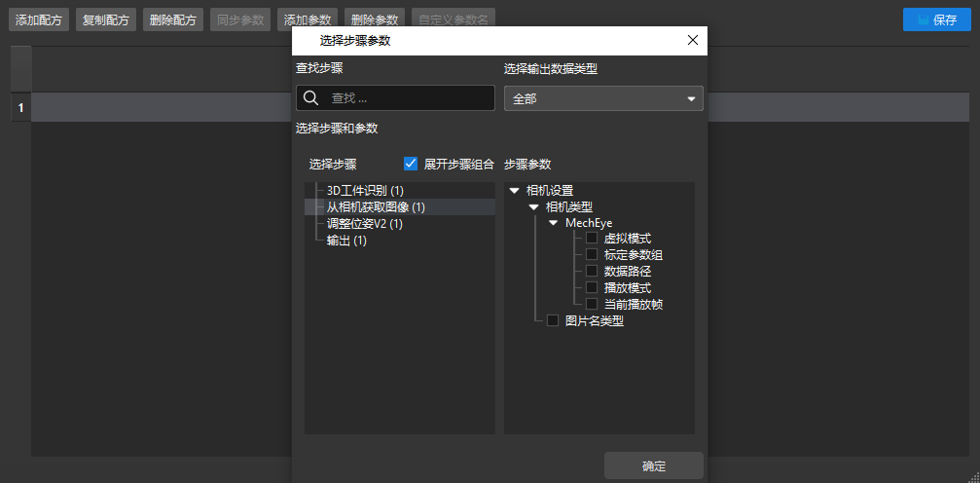Collapse the 相机类型 tree node
This screenshot has width=980, height=483.
coord(533,207)
